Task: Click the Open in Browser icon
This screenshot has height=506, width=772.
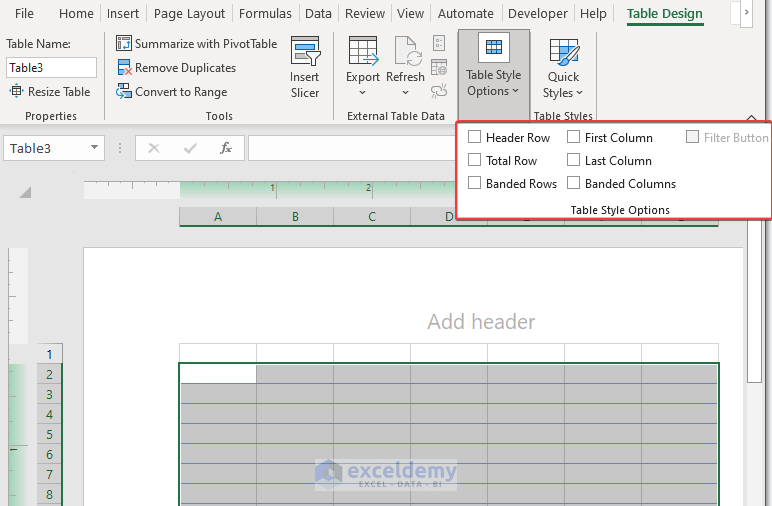Action: click(x=439, y=67)
